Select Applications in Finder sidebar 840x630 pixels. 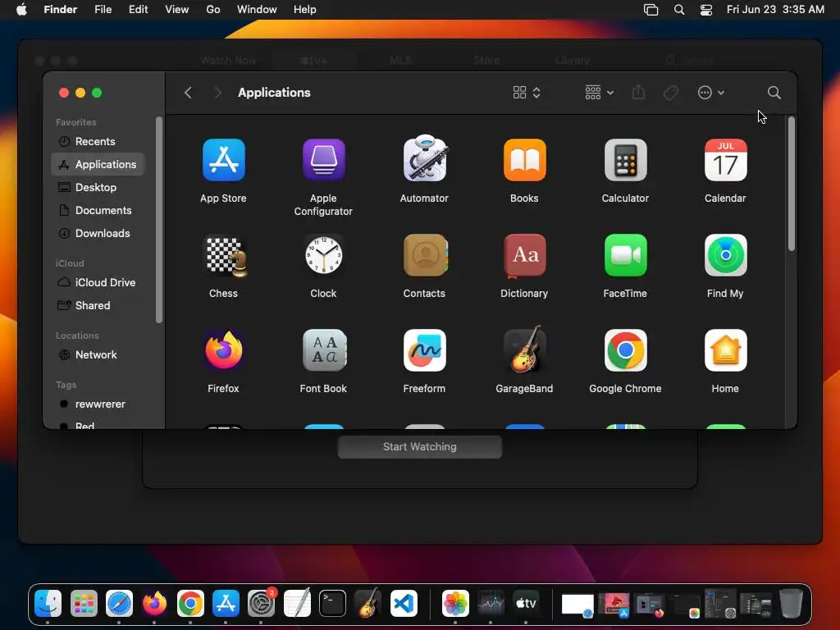[98, 164]
